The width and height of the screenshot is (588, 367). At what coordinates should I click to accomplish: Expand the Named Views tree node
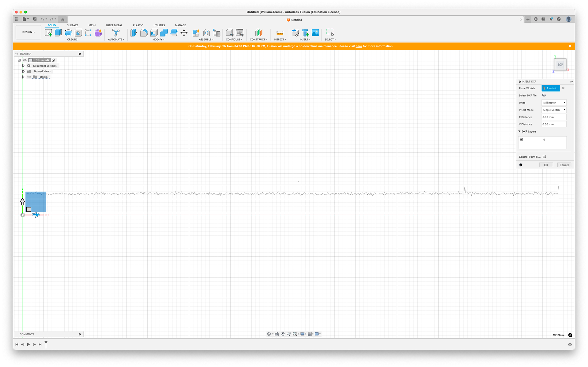coord(23,71)
